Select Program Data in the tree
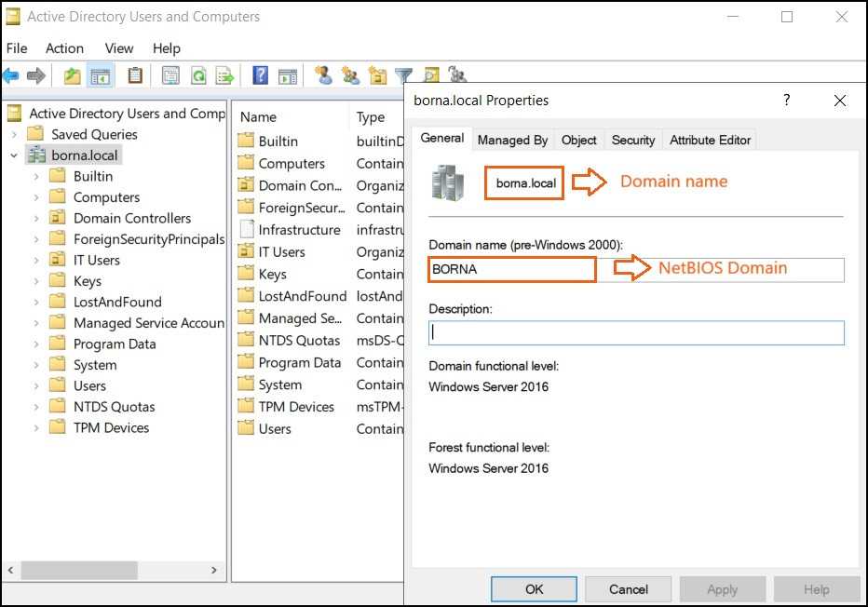This screenshot has width=868, height=607. click(x=115, y=344)
